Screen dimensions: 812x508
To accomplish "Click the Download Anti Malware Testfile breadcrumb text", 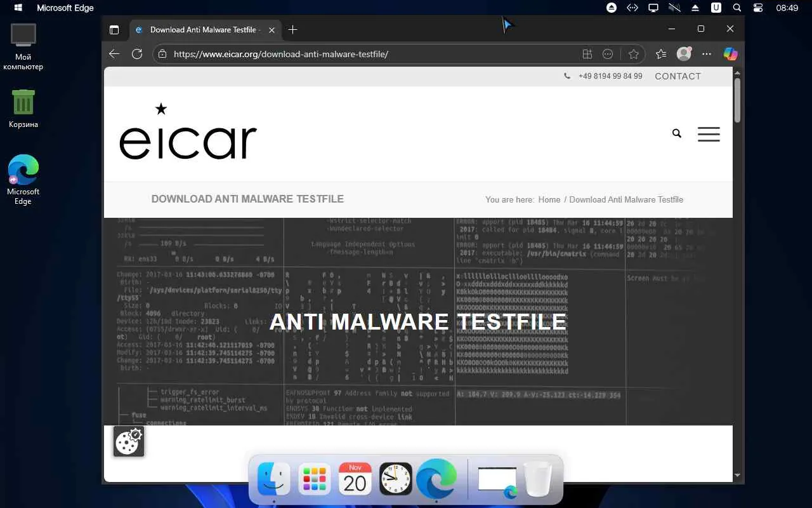I will coord(626,199).
